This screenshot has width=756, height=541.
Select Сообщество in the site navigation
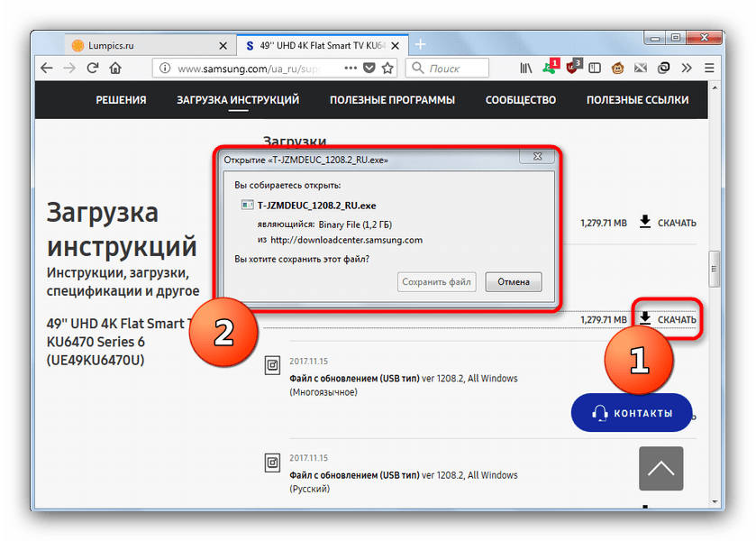[519, 100]
